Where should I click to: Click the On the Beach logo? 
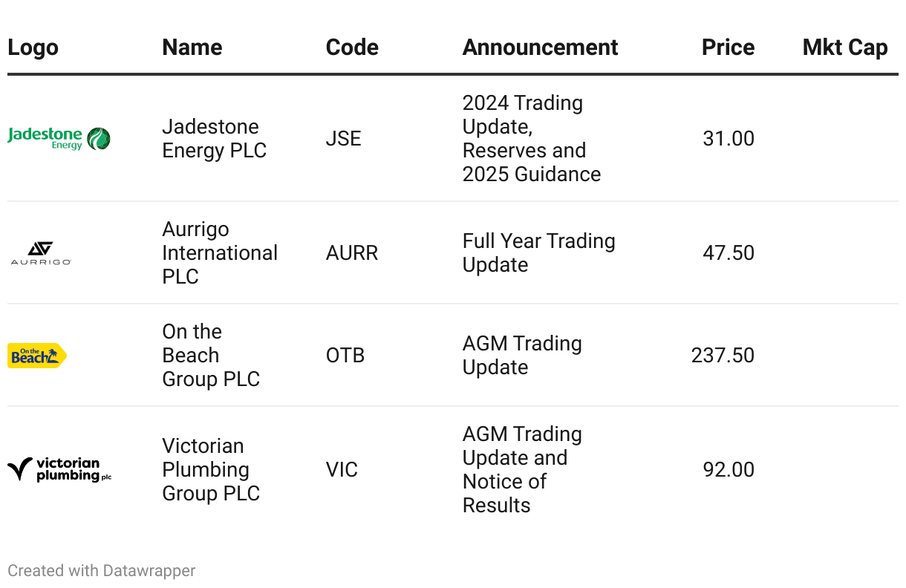[x=37, y=356]
